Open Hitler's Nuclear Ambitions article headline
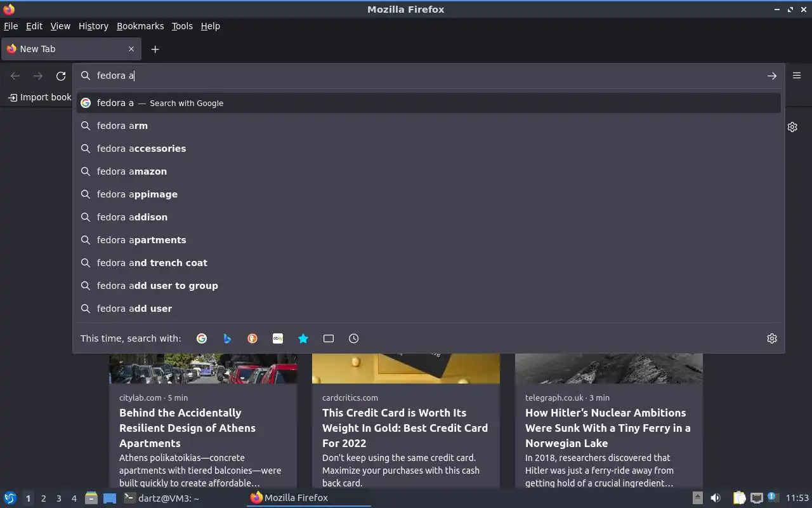Image resolution: width=812 pixels, height=508 pixels. click(x=608, y=428)
